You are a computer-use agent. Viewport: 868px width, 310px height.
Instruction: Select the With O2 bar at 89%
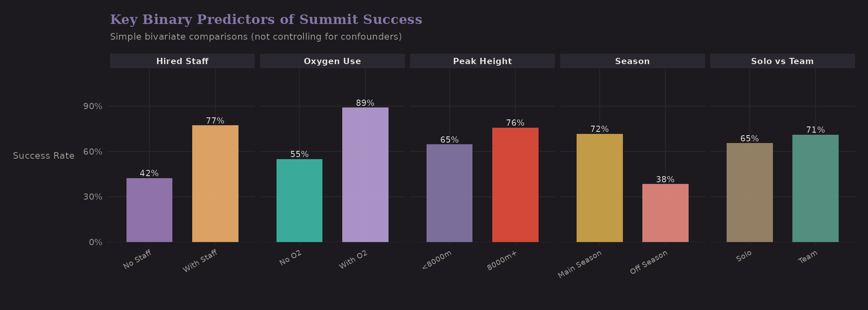(x=365, y=174)
